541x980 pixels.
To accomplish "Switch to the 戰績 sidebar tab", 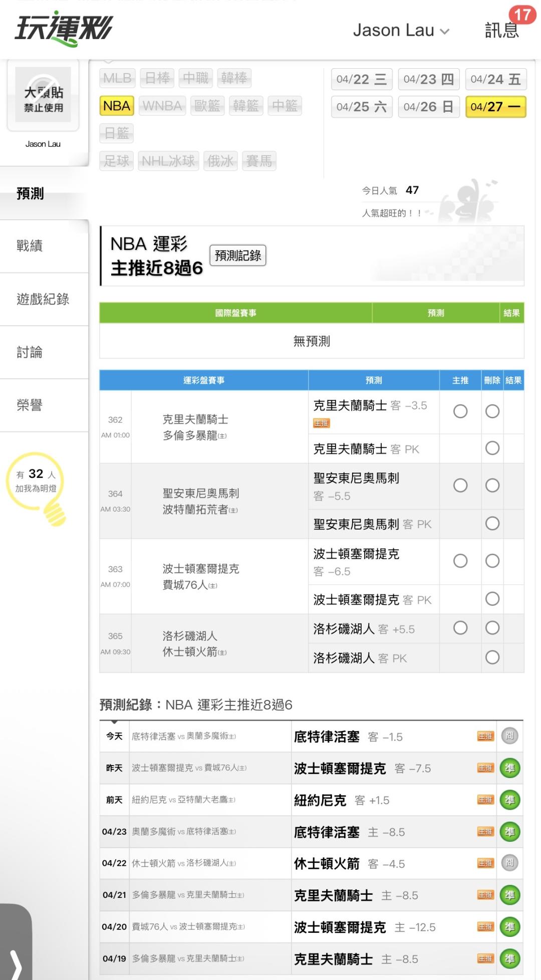I will click(30, 246).
